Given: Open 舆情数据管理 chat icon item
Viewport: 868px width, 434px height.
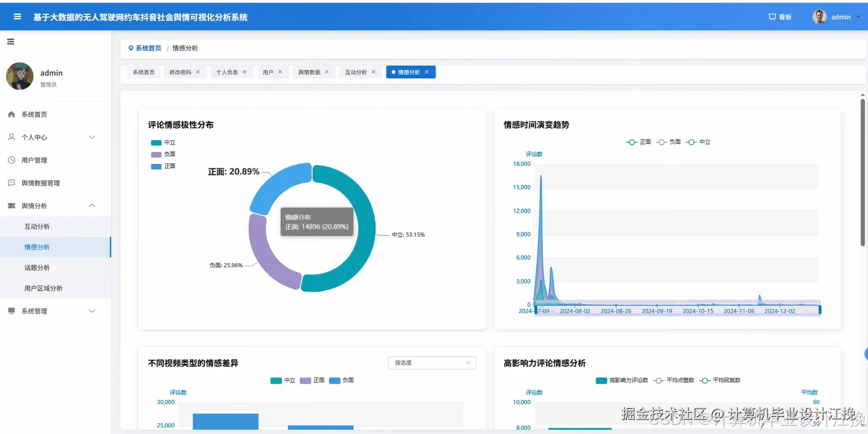Looking at the screenshot, I should (x=11, y=183).
